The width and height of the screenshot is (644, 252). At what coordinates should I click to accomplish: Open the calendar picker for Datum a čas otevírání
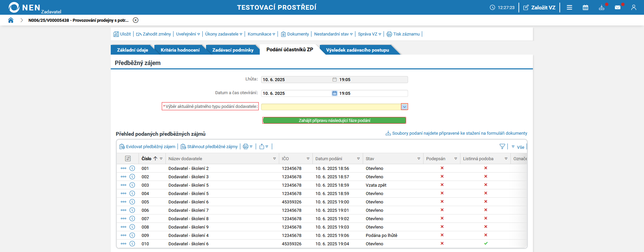pos(334,93)
